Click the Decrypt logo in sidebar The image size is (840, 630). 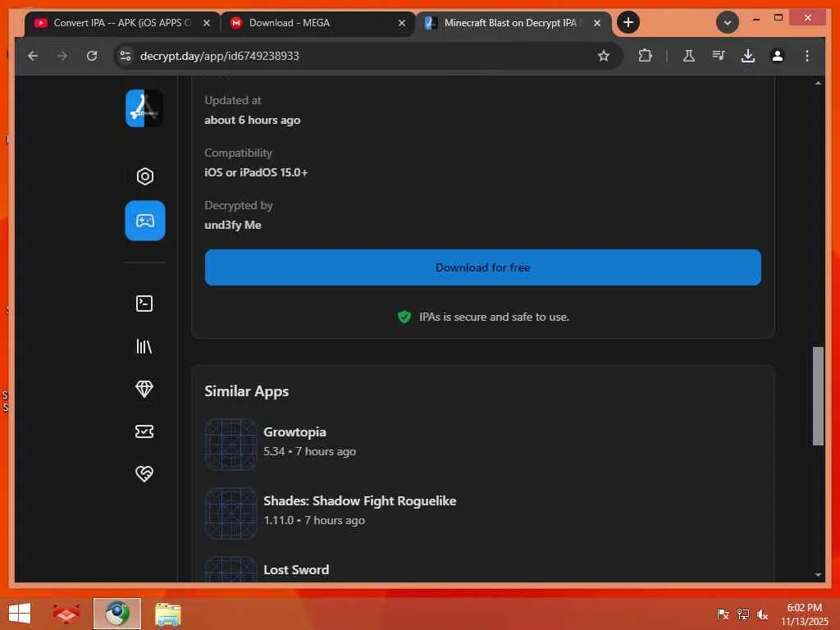[x=144, y=108]
